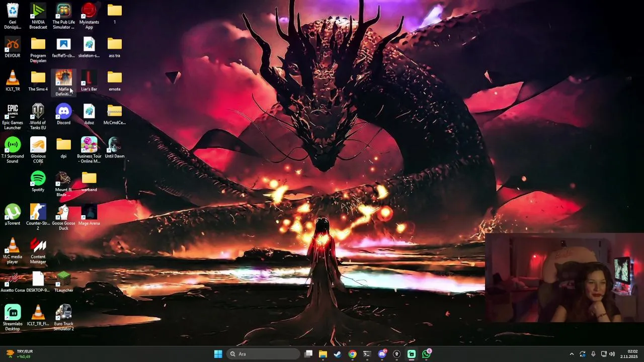Launch Glorious CORE app
Screen dimensions: 644x362
(38, 150)
